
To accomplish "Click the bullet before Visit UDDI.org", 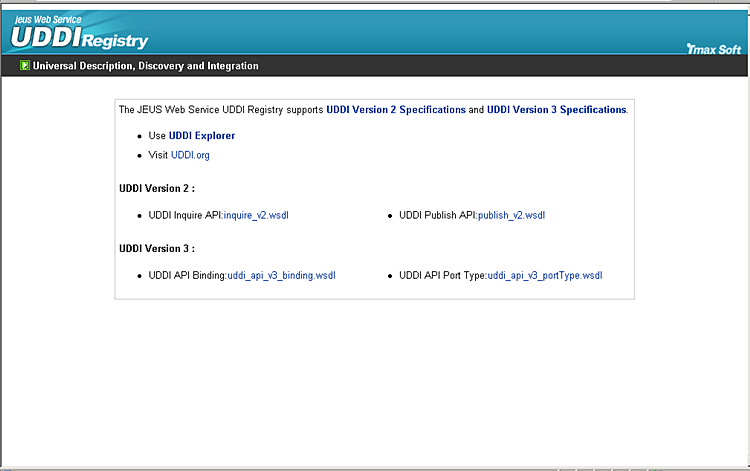I will 140,156.
